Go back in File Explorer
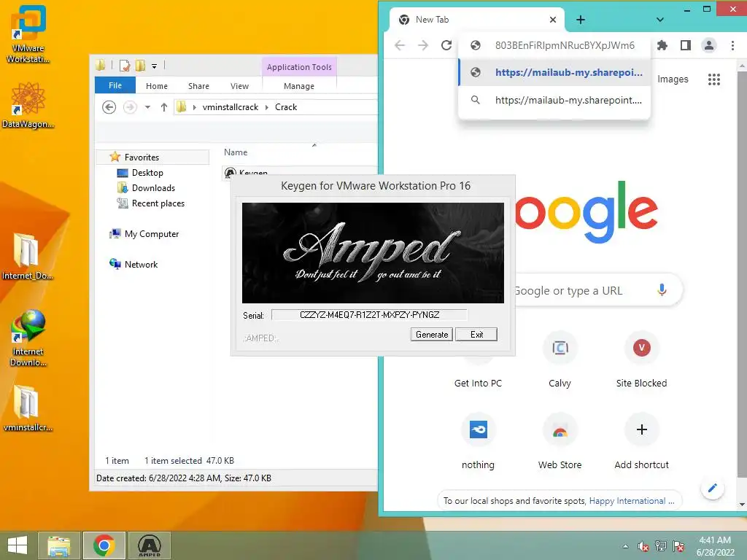This screenshot has height=560, width=747. click(109, 107)
